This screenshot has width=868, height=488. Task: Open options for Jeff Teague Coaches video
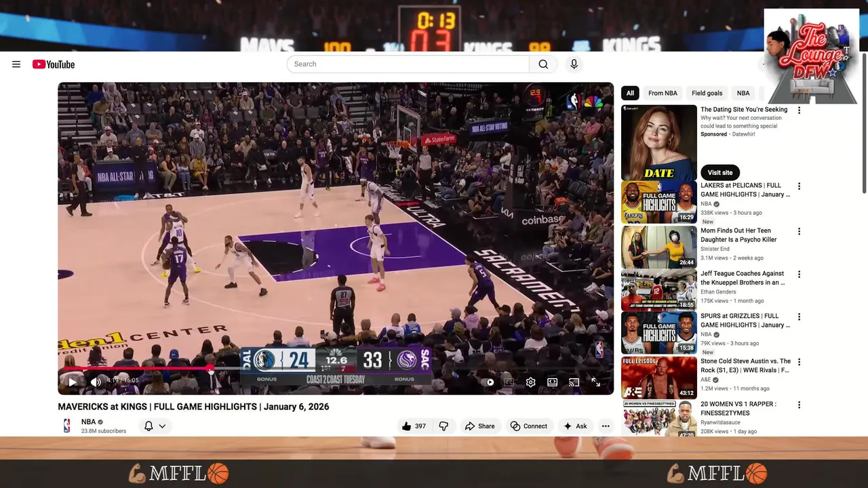[799, 274]
